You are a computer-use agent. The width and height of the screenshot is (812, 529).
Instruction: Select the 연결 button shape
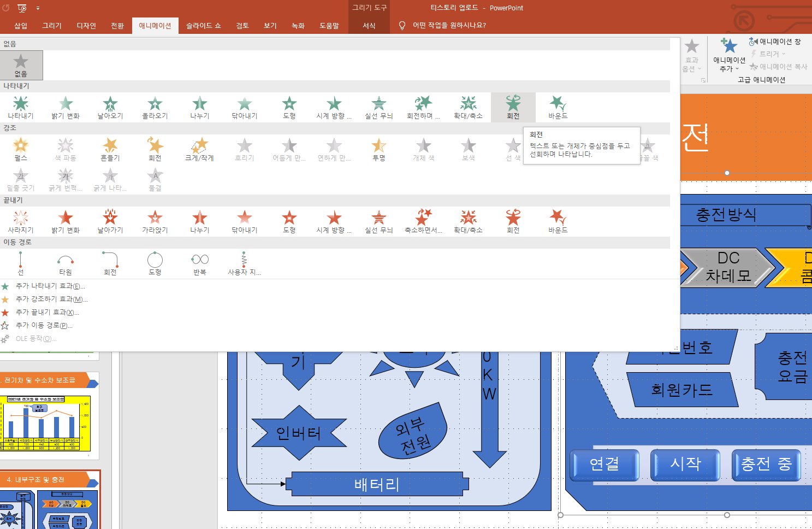tap(604, 465)
